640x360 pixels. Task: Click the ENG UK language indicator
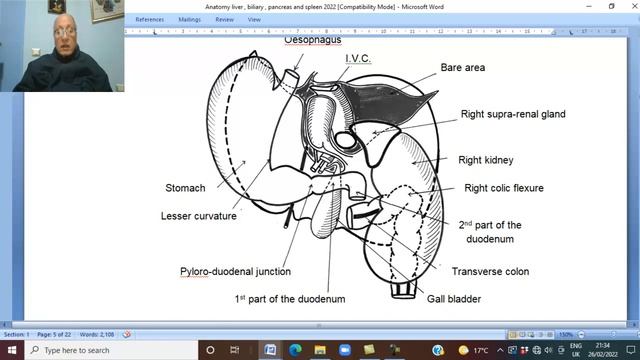pos(576,350)
